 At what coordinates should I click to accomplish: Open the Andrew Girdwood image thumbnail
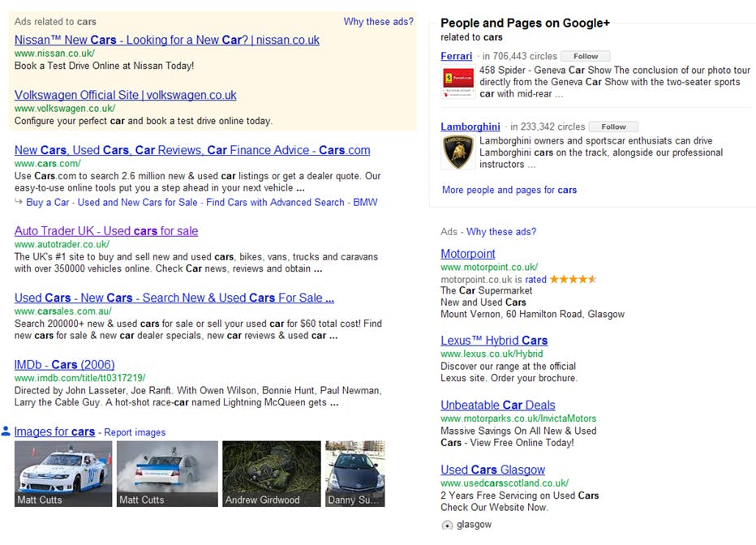point(272,474)
